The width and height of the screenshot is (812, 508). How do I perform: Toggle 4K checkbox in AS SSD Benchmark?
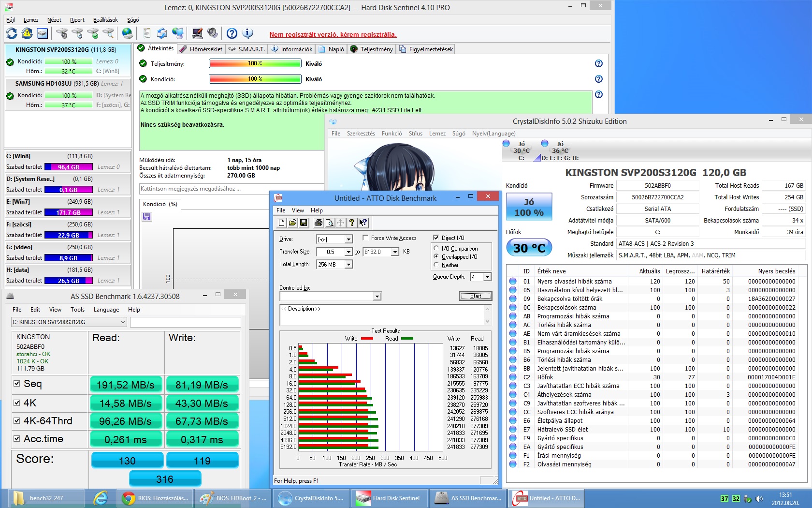pyautogui.click(x=17, y=403)
